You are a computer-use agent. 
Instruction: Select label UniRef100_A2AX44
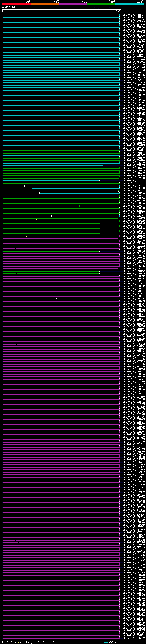(x=134, y=55)
